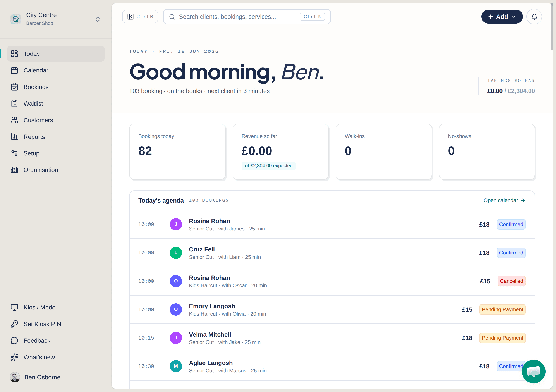Click Pending Payment badge for Velma Mitchell
Screen dimensions: 556x392
pos(502,338)
